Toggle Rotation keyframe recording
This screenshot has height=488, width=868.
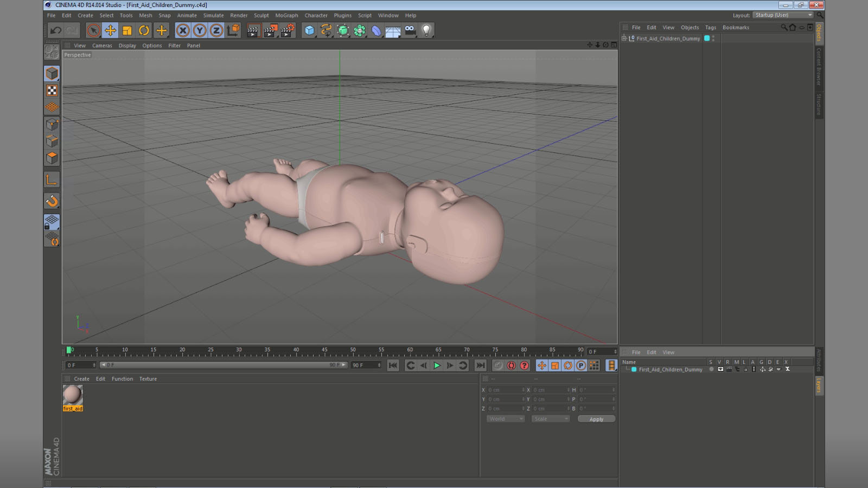(568, 365)
